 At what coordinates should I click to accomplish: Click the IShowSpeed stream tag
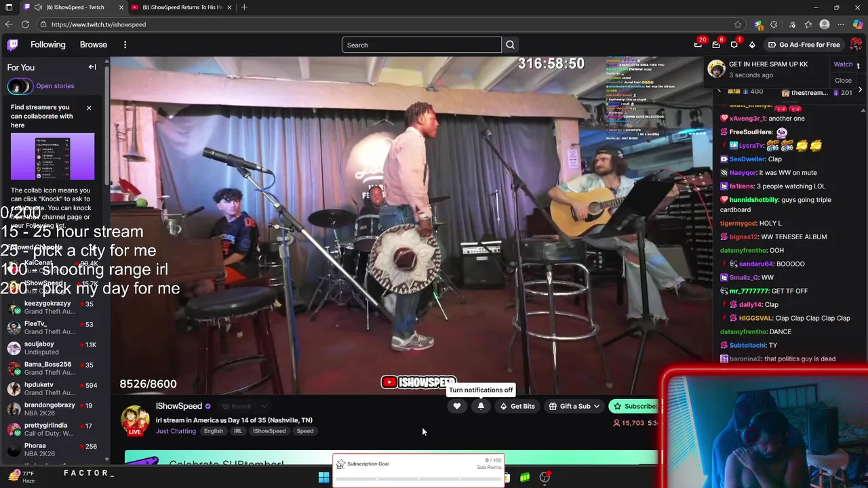pos(269,431)
